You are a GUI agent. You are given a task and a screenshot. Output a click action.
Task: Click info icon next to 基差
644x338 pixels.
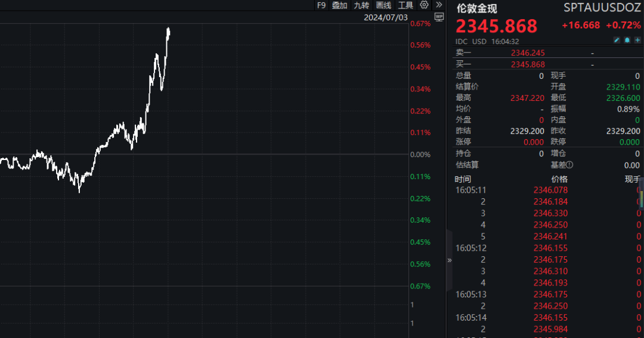569,165
